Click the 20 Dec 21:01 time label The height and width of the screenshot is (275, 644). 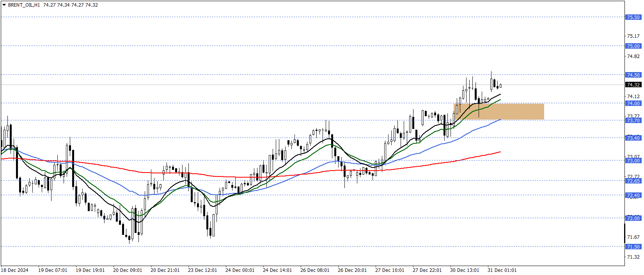(165, 270)
